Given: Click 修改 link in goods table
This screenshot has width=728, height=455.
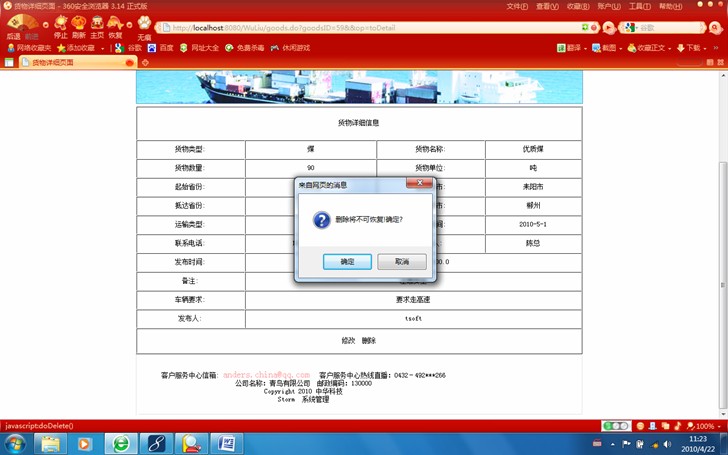Looking at the screenshot, I should (x=348, y=340).
